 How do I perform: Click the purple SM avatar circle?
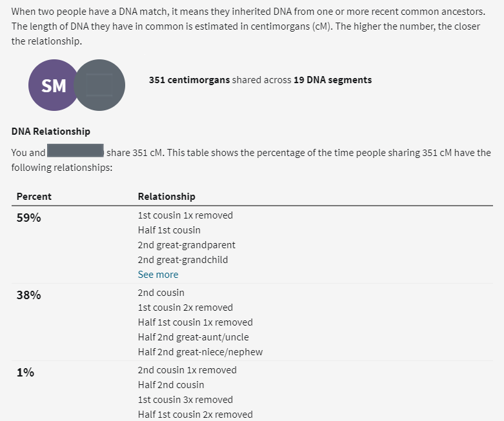click(x=54, y=85)
